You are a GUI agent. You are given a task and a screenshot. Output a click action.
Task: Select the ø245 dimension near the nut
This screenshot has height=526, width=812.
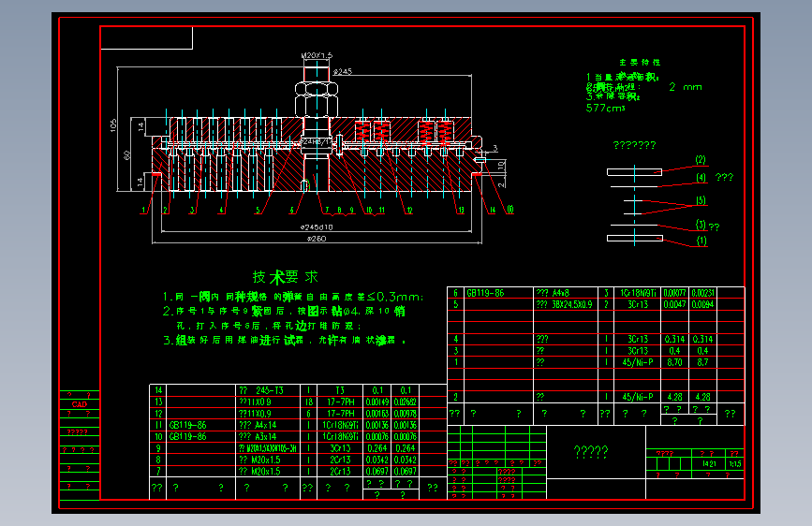coord(342,71)
